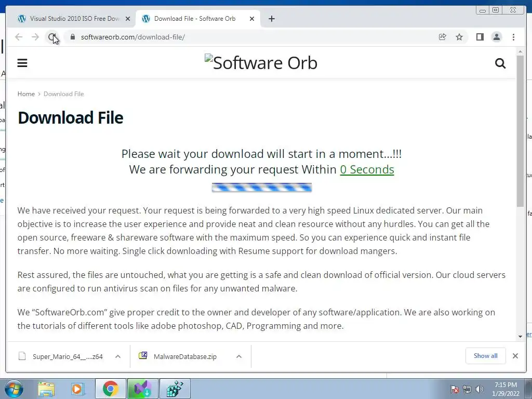Image resolution: width=532 pixels, height=399 pixels.
Task: Open the volume speaker tray icon
Action: (479, 389)
